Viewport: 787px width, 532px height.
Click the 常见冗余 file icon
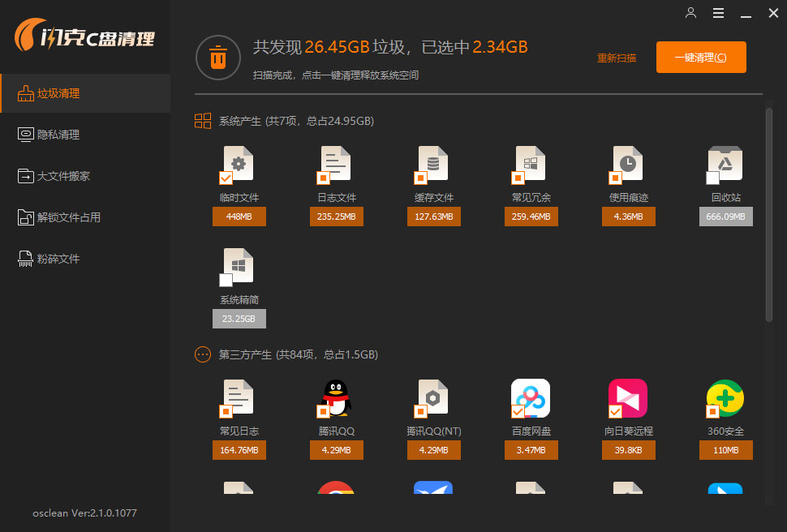531,163
